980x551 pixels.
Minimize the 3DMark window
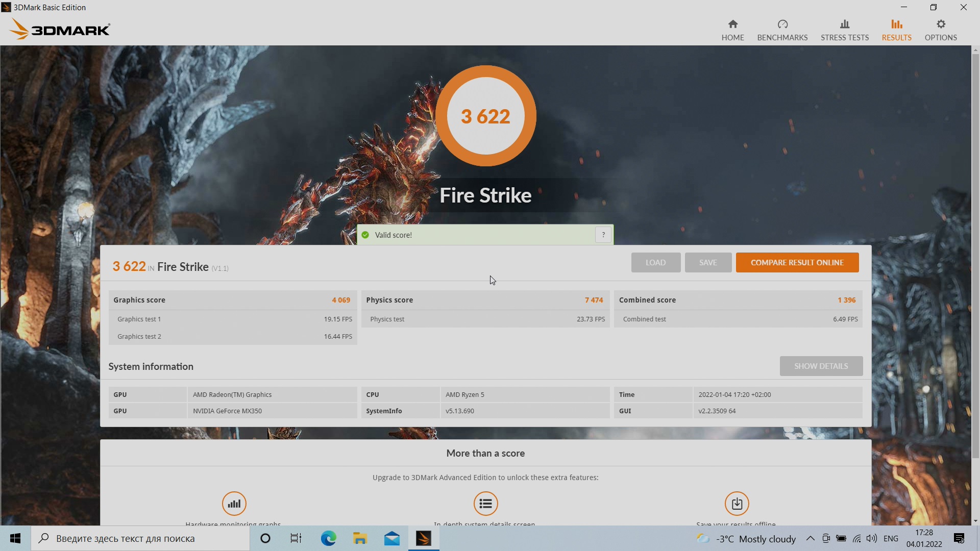pos(904,7)
